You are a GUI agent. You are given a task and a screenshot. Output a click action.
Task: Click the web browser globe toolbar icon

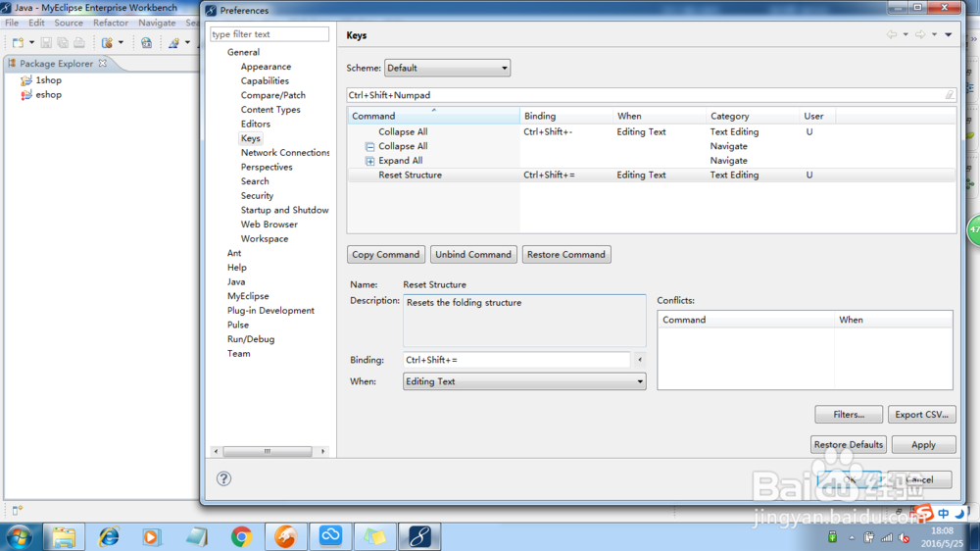146,42
